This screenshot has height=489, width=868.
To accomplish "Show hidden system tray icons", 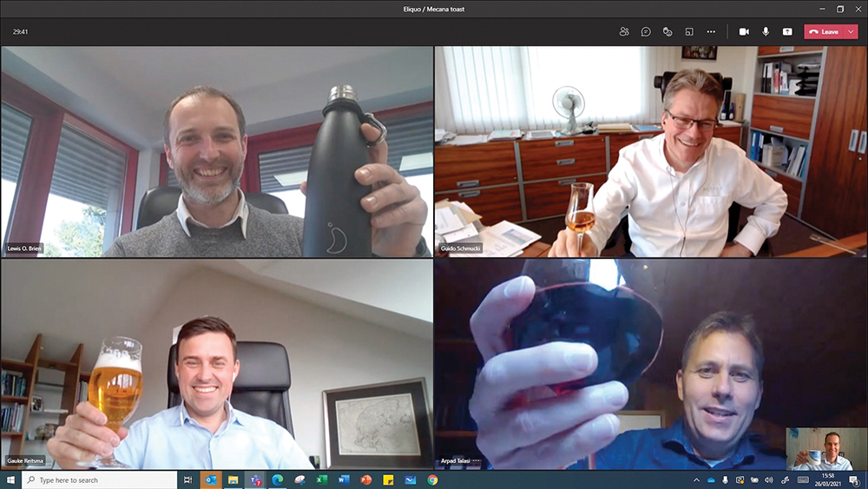I will tap(696, 479).
